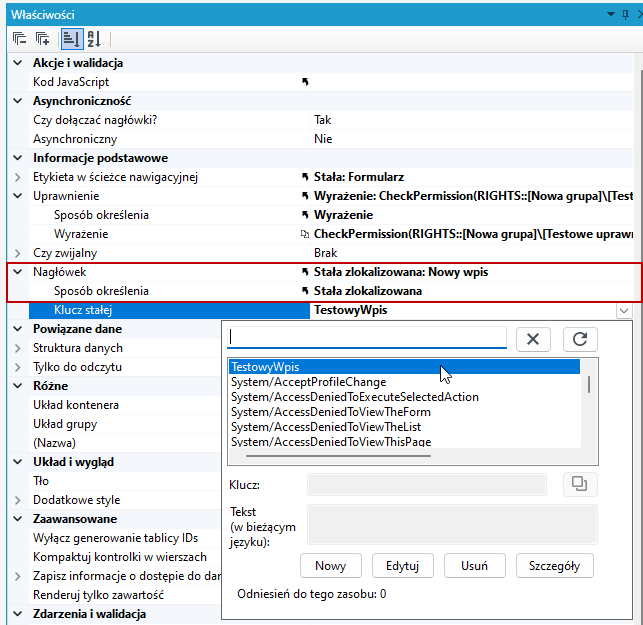This screenshot has width=643, height=625.
Task: Select the Klucz stałej property row
Action: 169,310
